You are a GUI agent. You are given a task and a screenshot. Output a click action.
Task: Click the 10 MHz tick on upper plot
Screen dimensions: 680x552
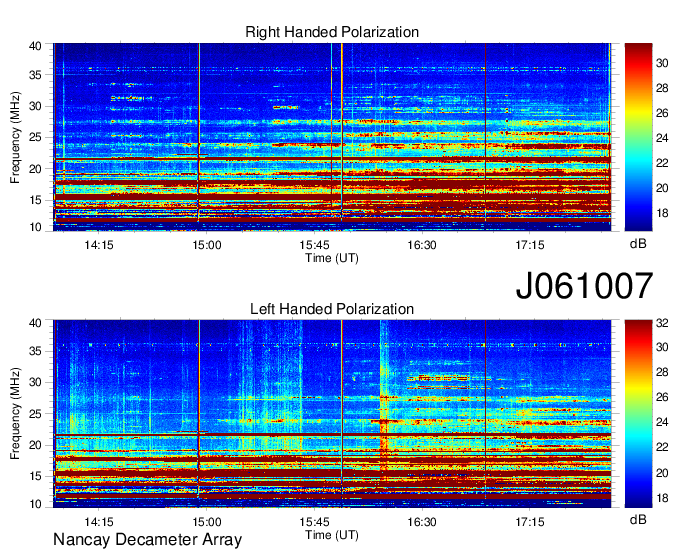pyautogui.click(x=35, y=227)
